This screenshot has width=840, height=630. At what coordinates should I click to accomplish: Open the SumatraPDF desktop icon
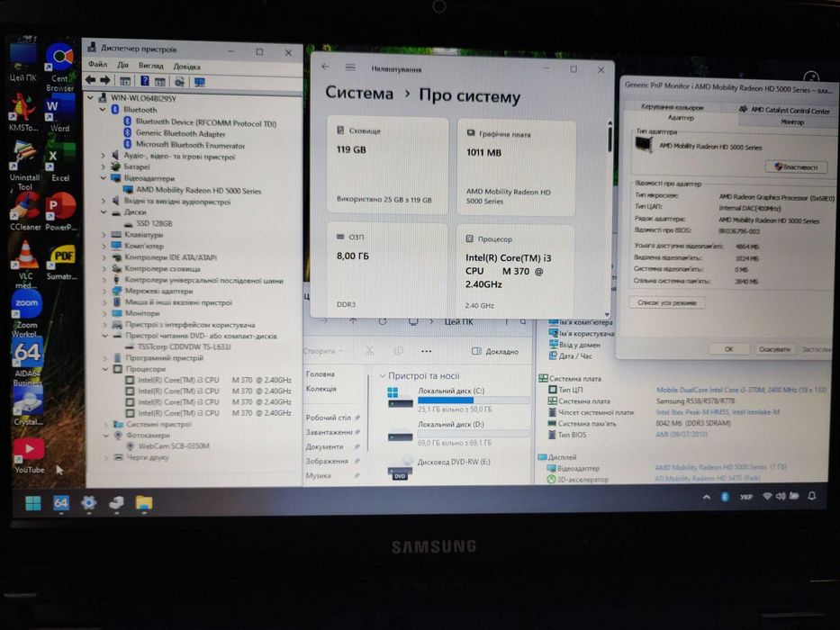tap(61, 263)
